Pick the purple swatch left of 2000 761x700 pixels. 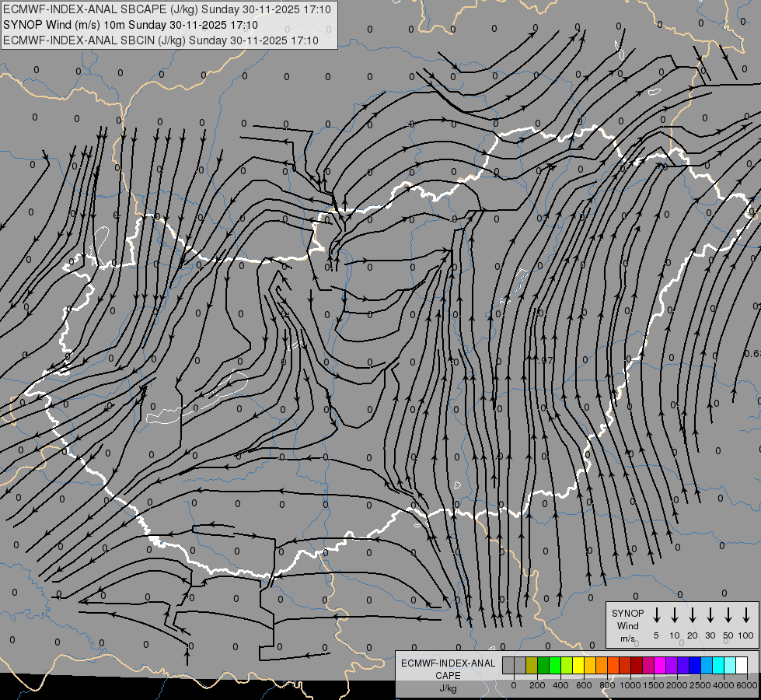[x=671, y=665]
